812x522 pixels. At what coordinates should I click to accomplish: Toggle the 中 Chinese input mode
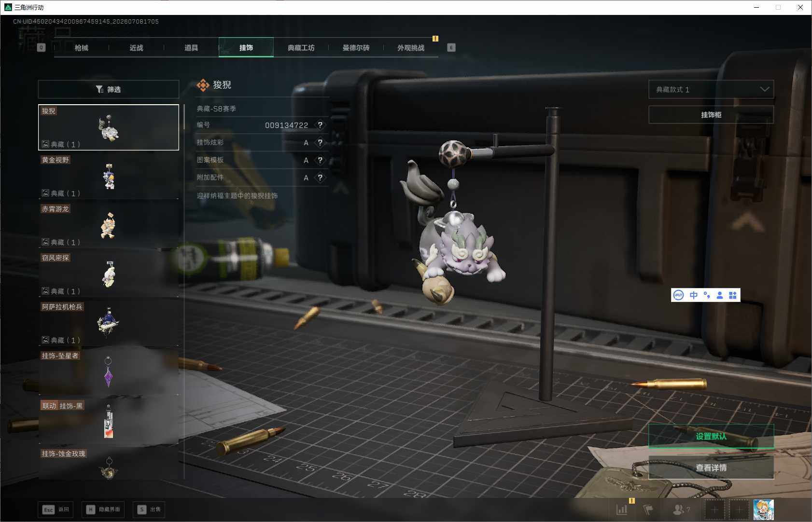pyautogui.click(x=694, y=295)
